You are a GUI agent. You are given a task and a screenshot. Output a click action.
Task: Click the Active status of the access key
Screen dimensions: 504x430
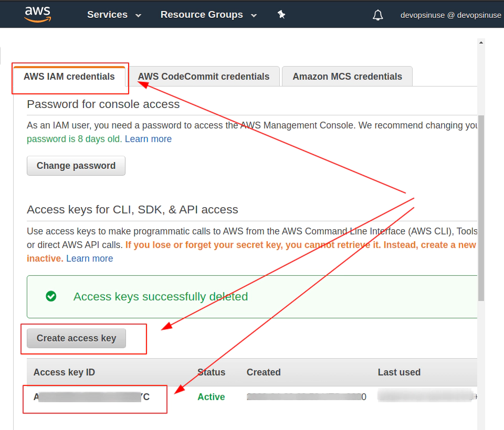(x=211, y=397)
